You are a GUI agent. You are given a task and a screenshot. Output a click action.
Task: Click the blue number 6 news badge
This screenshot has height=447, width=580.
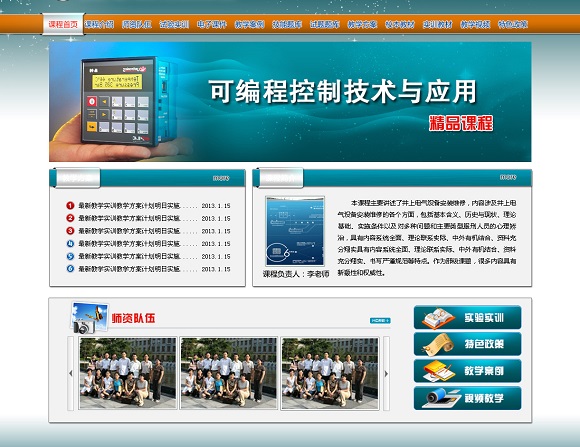pos(70,269)
